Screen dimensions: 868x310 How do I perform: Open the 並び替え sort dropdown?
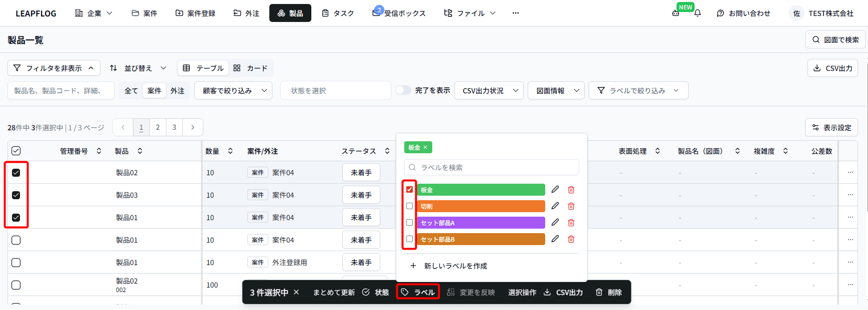point(138,68)
